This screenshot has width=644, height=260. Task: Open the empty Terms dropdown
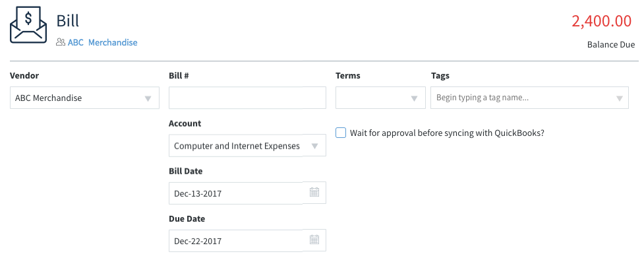click(x=380, y=98)
